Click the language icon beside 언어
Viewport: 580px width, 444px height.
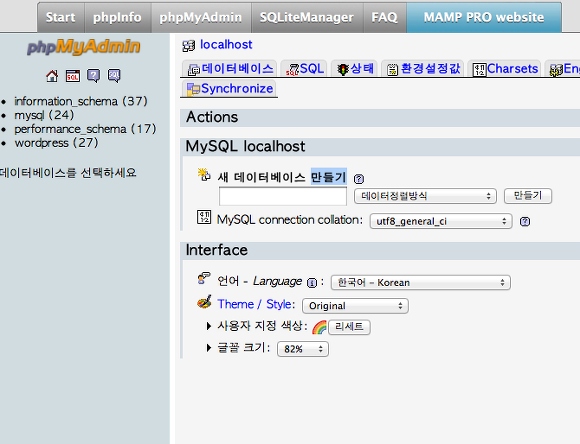(204, 279)
